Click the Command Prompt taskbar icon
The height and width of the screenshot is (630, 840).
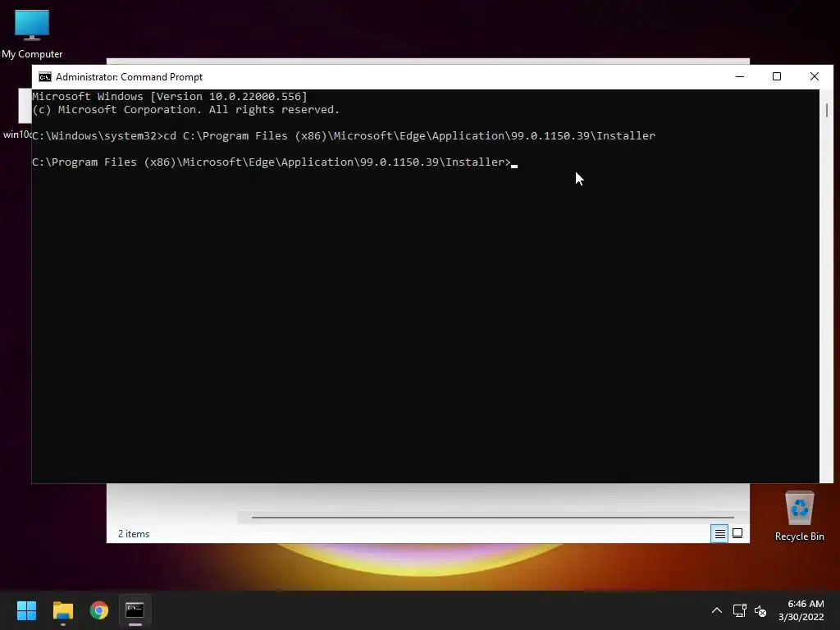(x=135, y=610)
